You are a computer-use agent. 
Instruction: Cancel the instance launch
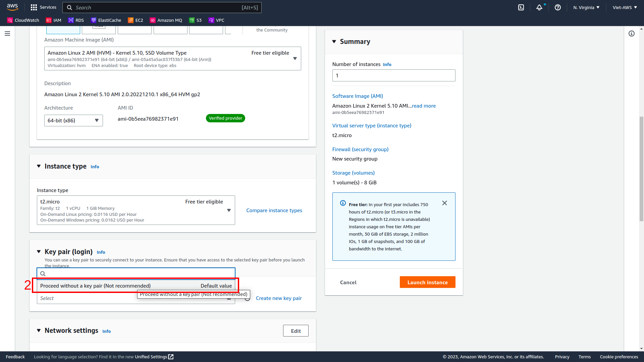[348, 283]
